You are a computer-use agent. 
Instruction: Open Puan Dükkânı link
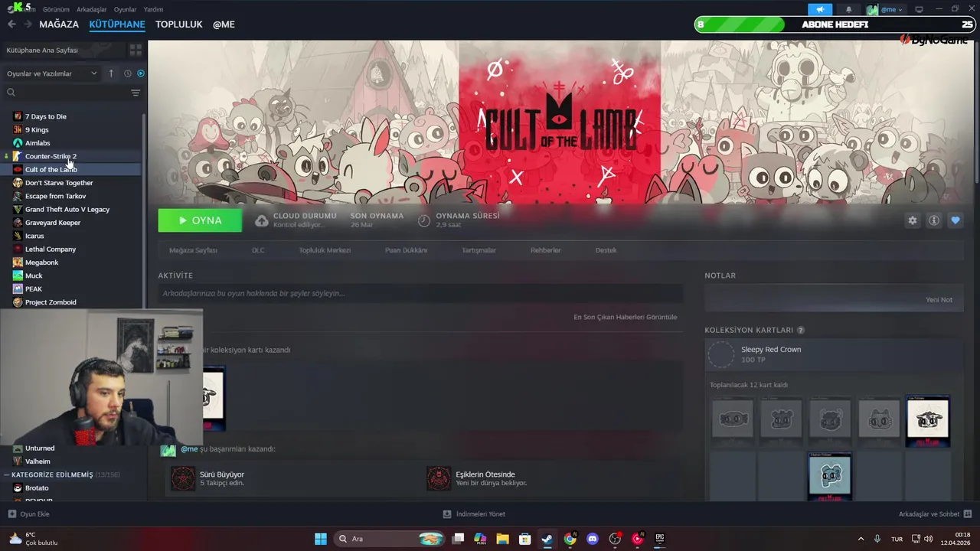[x=406, y=250]
